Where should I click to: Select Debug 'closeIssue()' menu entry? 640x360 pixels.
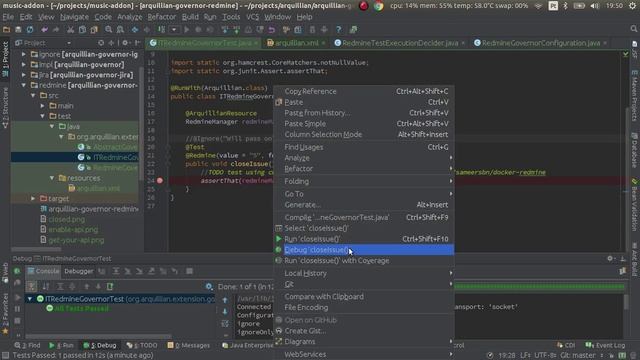coord(364,250)
